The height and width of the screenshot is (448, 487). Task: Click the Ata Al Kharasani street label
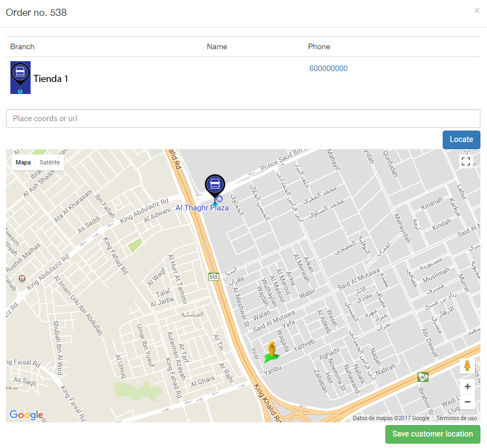click(73, 206)
